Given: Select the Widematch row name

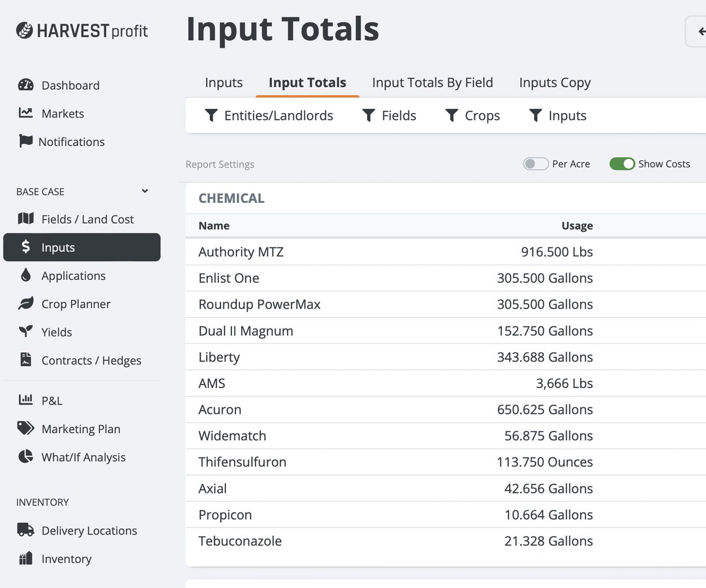Looking at the screenshot, I should [232, 436].
